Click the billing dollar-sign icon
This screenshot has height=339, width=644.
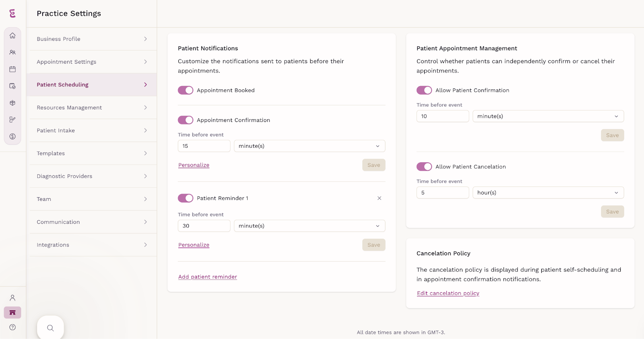[x=12, y=136]
